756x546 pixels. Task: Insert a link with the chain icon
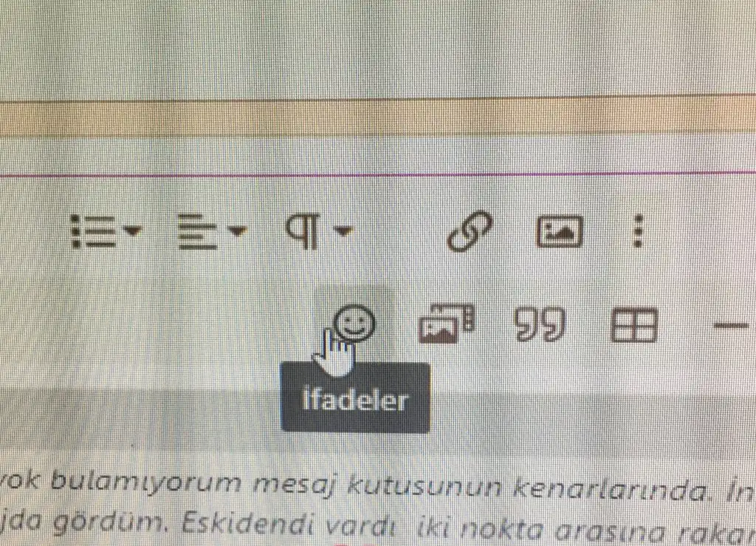pos(470,231)
